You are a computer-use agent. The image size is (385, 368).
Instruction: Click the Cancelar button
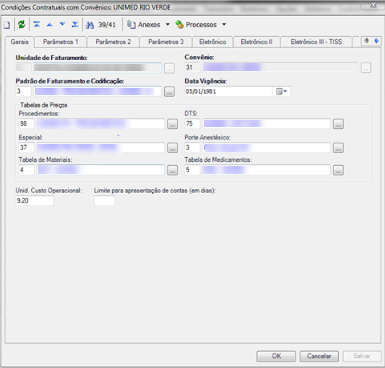[319, 356]
